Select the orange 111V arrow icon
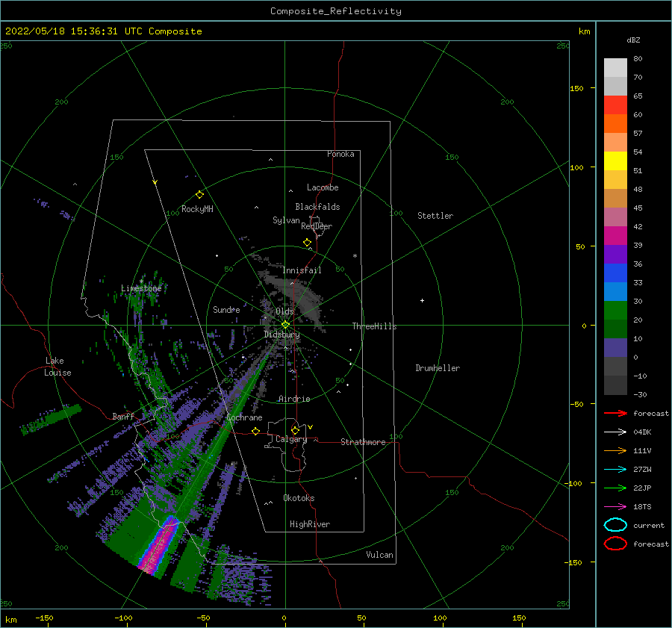 (x=615, y=450)
